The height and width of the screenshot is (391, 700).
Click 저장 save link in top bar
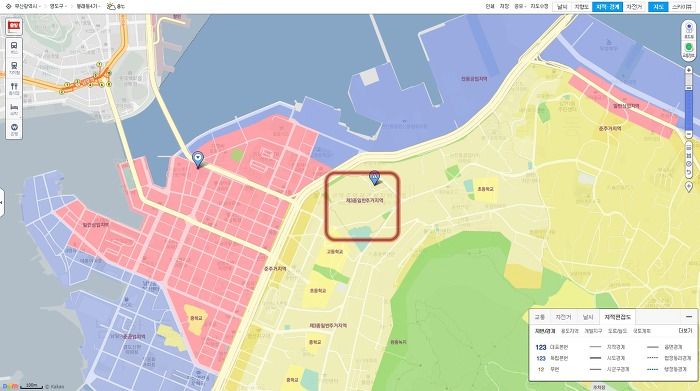tap(504, 6)
